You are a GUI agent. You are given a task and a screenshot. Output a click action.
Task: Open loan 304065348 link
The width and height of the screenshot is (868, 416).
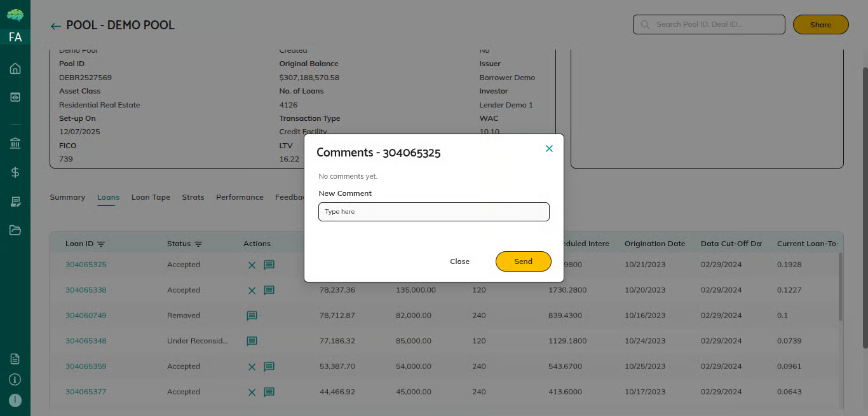coord(86,341)
